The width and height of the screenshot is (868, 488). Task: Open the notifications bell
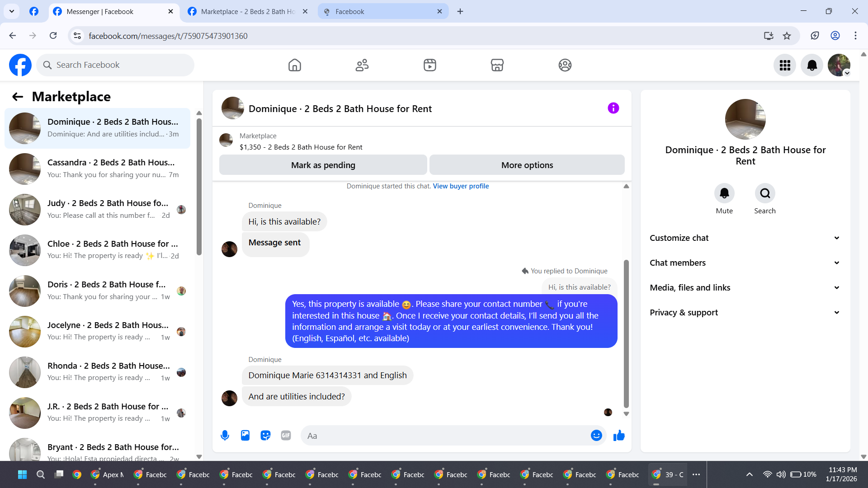point(812,65)
